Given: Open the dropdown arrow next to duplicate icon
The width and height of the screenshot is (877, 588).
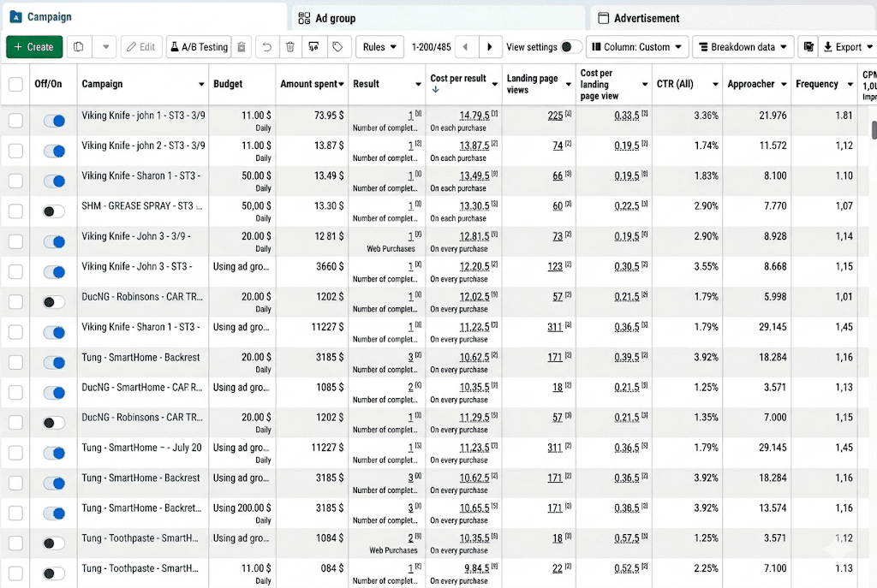Looking at the screenshot, I should [x=105, y=47].
